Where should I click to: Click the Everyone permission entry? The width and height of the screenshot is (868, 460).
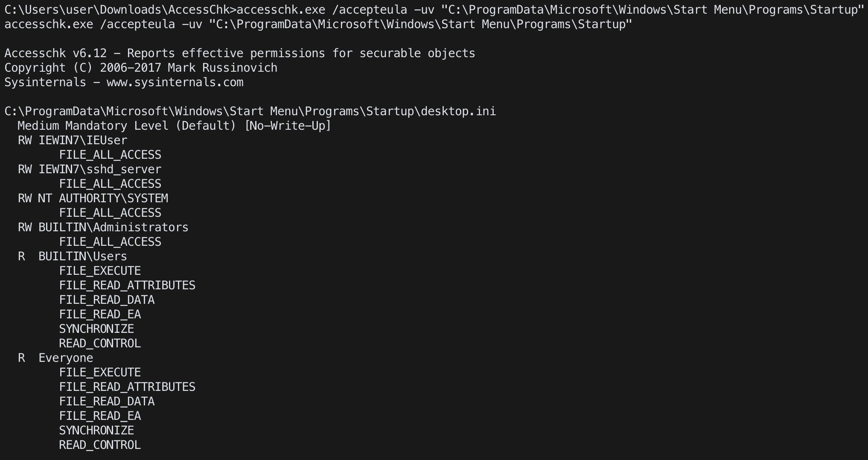click(66, 358)
